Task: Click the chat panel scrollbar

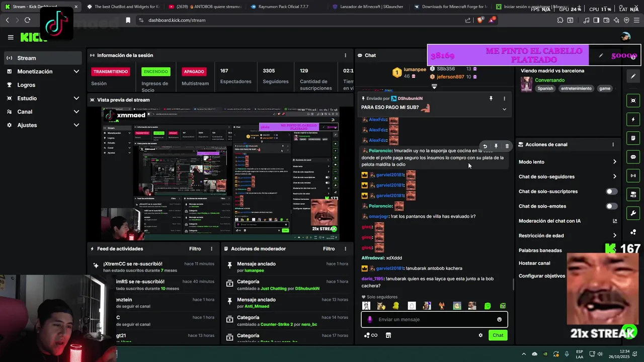Action: click(x=513, y=285)
